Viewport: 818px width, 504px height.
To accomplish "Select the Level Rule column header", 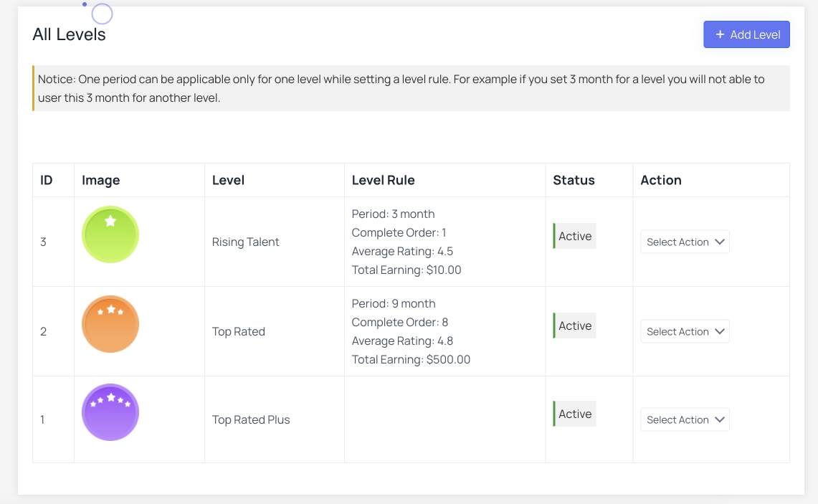I will pos(383,180).
